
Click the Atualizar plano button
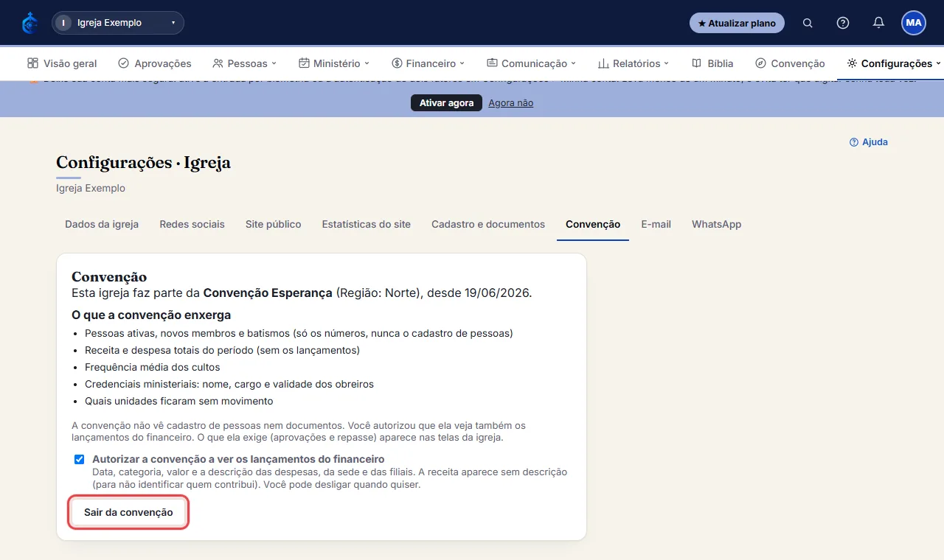(737, 23)
